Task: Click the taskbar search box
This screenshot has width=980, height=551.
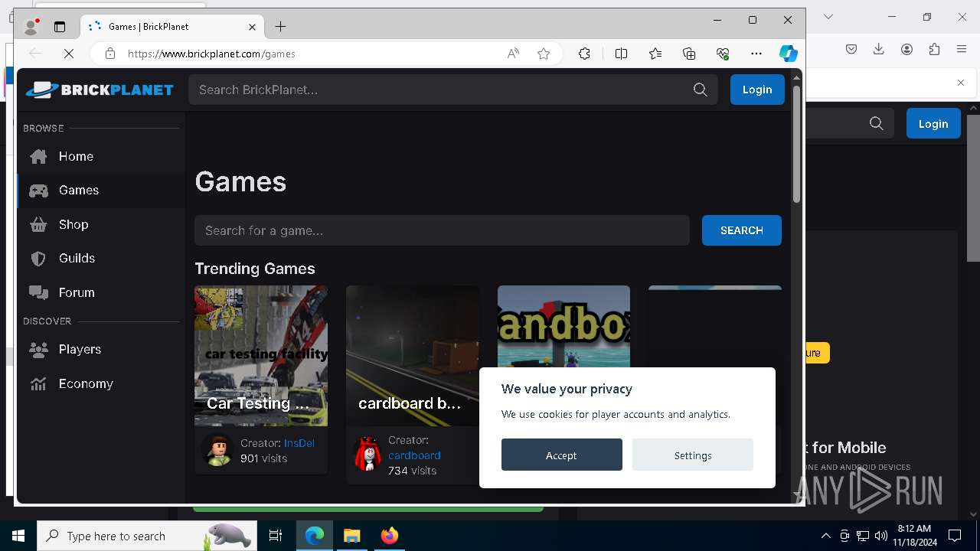Action: pyautogui.click(x=147, y=536)
